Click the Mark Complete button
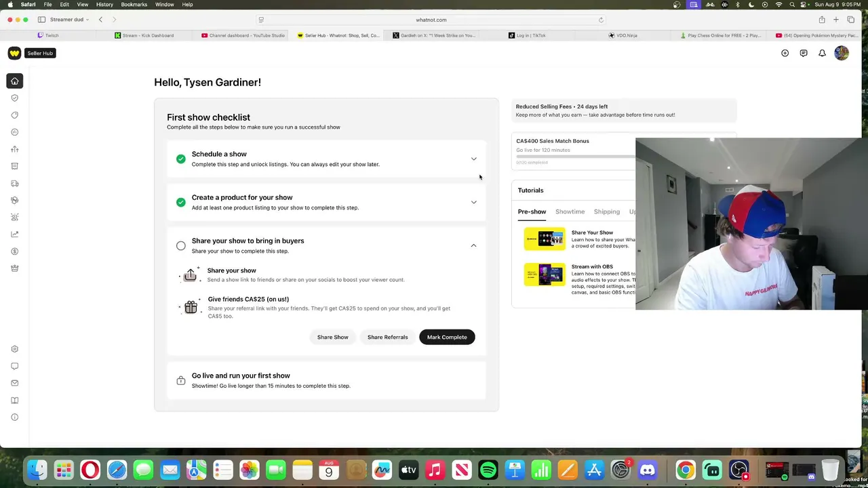The image size is (868, 488). [447, 337]
